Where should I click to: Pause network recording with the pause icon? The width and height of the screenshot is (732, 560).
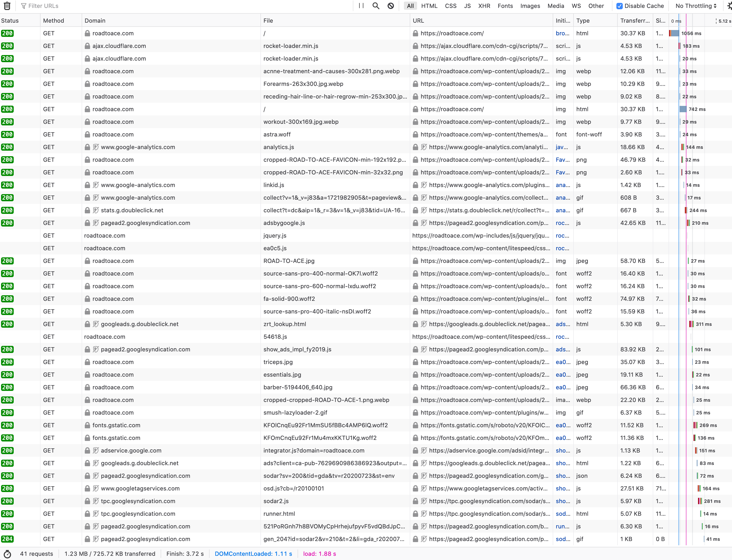[x=361, y=6]
